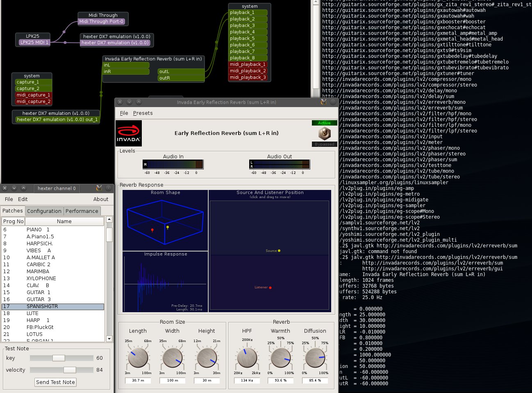Select the MARIMBA patch in the list
Screen dimensions: 532x393
pos(38,272)
